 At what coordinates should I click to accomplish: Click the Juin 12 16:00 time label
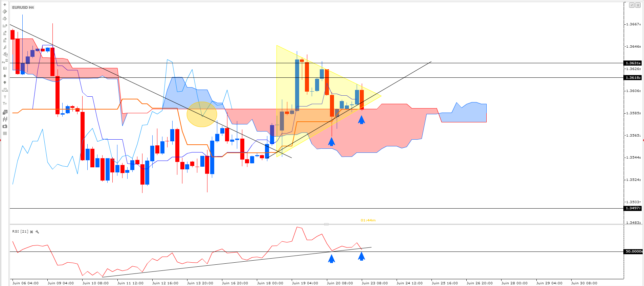(165, 283)
